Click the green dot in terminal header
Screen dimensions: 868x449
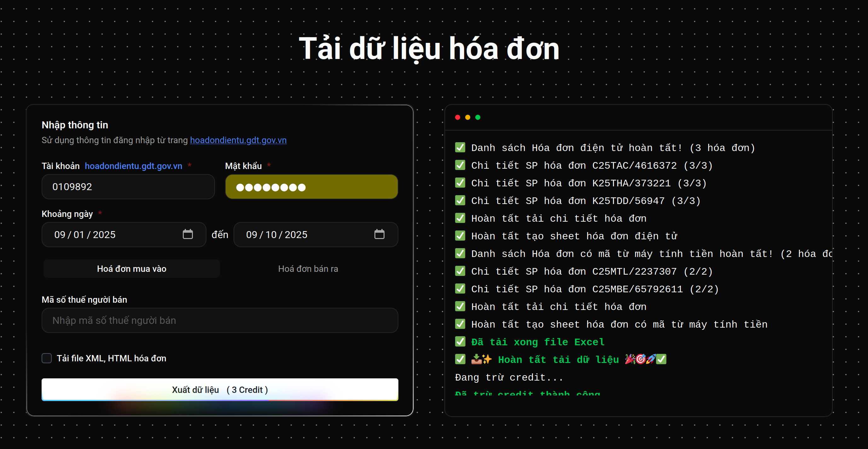click(x=478, y=117)
